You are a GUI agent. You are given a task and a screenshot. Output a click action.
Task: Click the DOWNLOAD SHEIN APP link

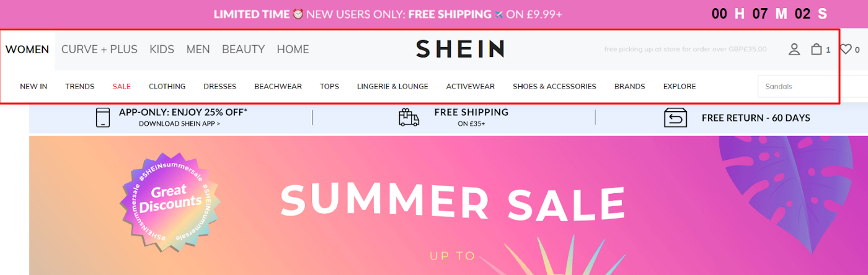click(180, 124)
